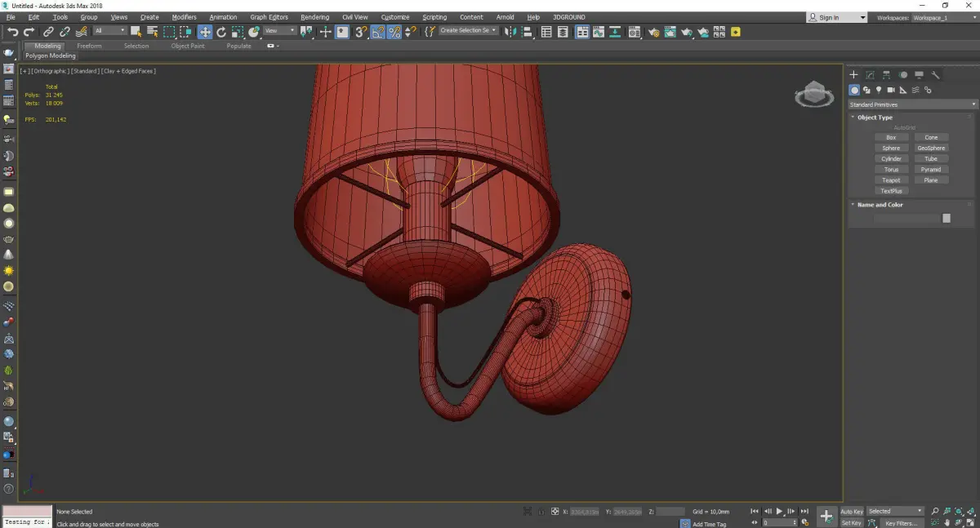Open the Scripting menu

pyautogui.click(x=434, y=17)
